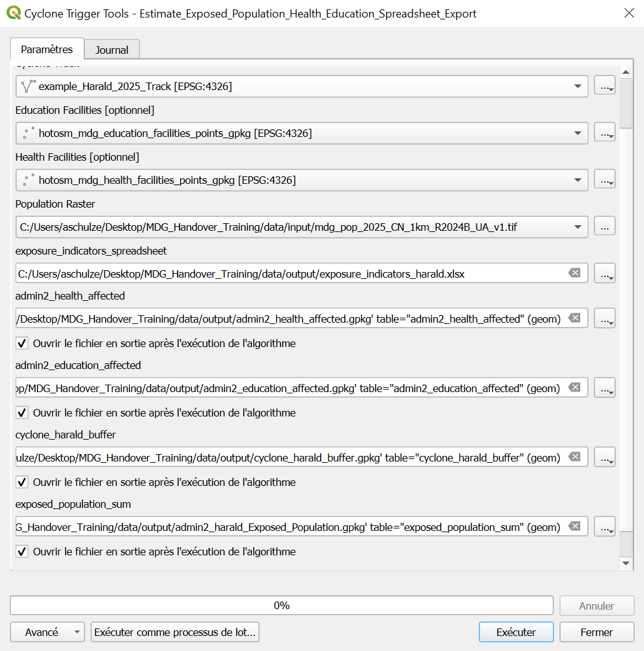Click the point layer icon for education facilities
The height and width of the screenshot is (651, 644).
coord(29,132)
